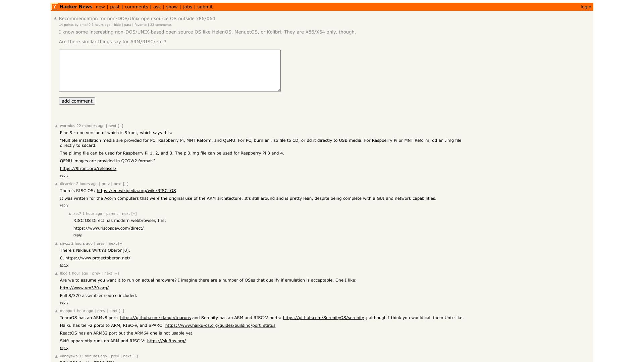This screenshot has height=362, width=644.
Task: Open the 'submit' page
Action: point(205,7)
